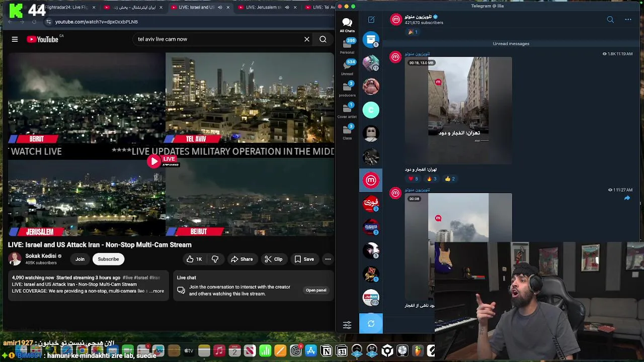Viewport: 644px width, 362px height.
Task: Switch to the Personal chat folder
Action: pyautogui.click(x=347, y=46)
